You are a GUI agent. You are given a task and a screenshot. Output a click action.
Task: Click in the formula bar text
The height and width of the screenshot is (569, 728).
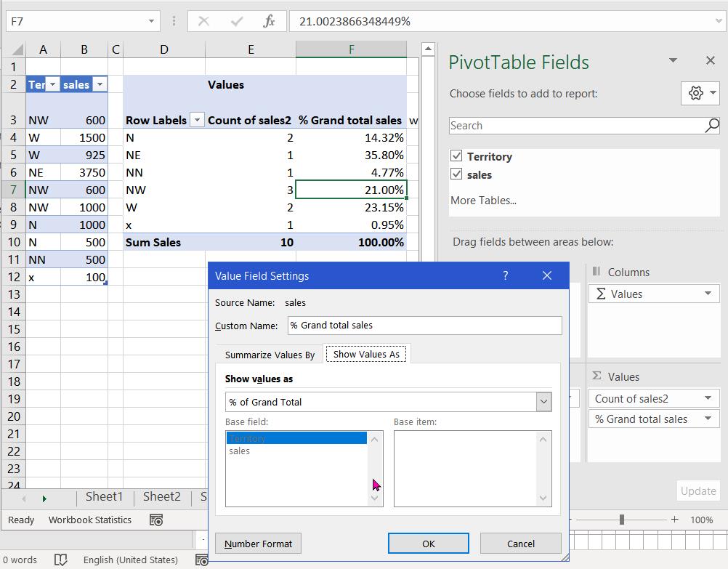point(501,21)
